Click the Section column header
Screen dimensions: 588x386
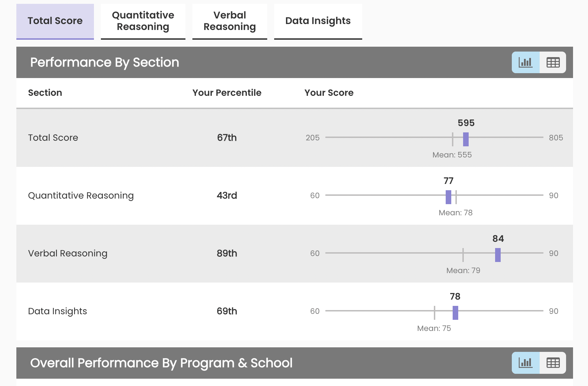click(x=45, y=93)
